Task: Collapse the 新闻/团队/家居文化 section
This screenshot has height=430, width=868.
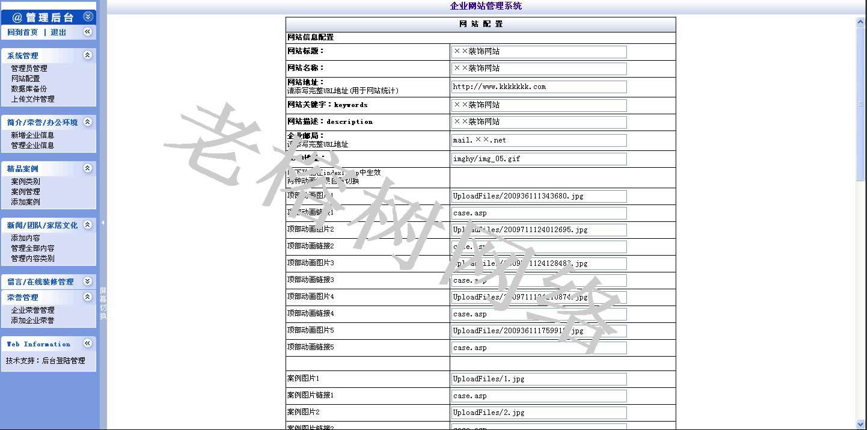Action: [88, 224]
